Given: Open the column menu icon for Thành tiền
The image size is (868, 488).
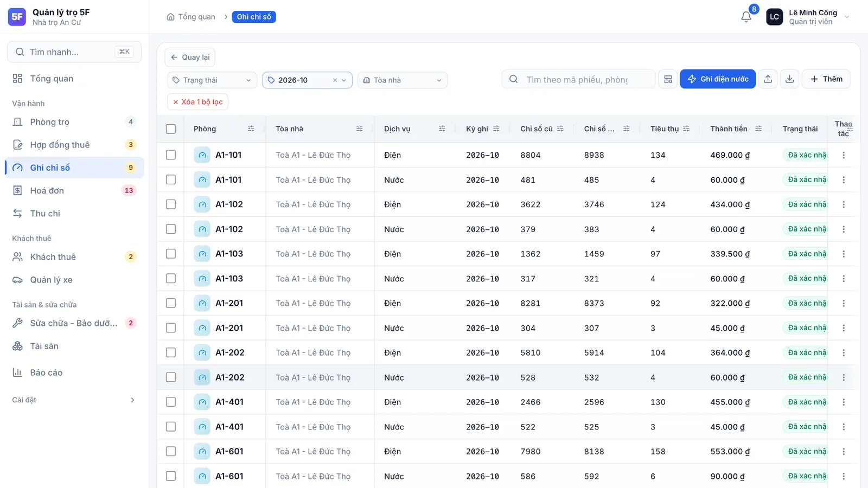Looking at the screenshot, I should pos(758,129).
